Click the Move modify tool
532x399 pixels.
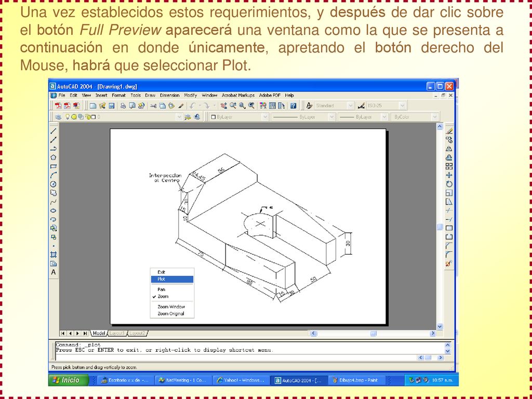pyautogui.click(x=449, y=175)
